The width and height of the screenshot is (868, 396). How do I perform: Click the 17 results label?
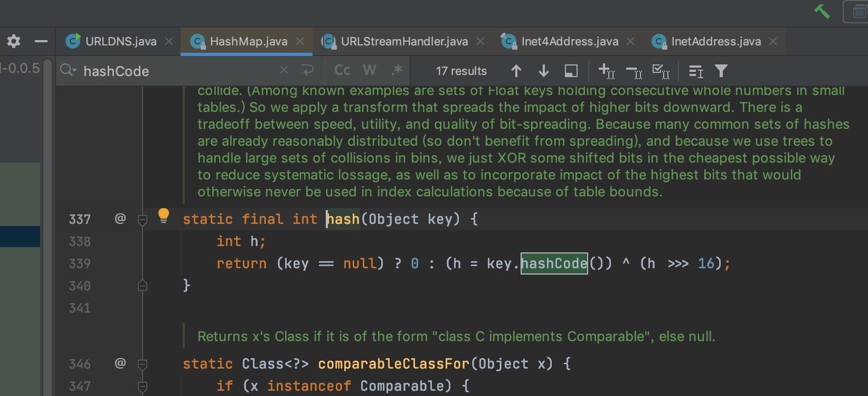coord(461,71)
